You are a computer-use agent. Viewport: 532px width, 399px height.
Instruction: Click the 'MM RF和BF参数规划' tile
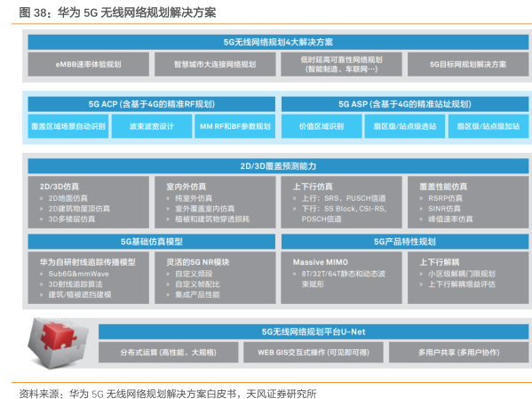pos(234,126)
